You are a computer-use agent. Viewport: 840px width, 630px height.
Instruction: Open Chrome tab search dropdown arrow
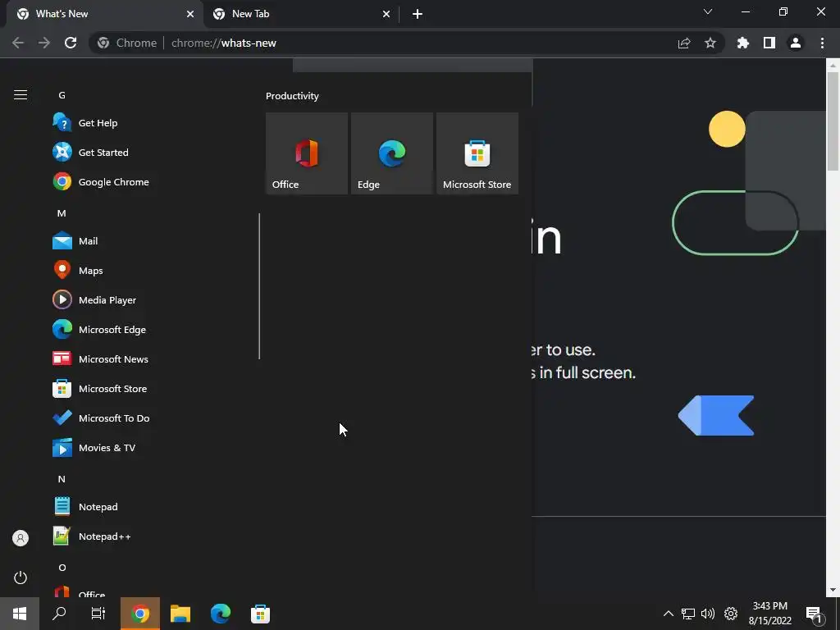[708, 11]
